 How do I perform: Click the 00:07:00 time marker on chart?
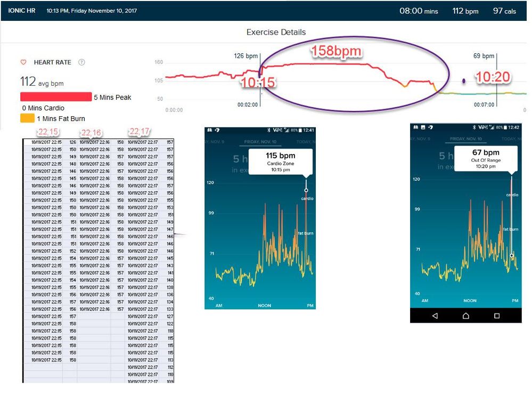[x=484, y=104]
